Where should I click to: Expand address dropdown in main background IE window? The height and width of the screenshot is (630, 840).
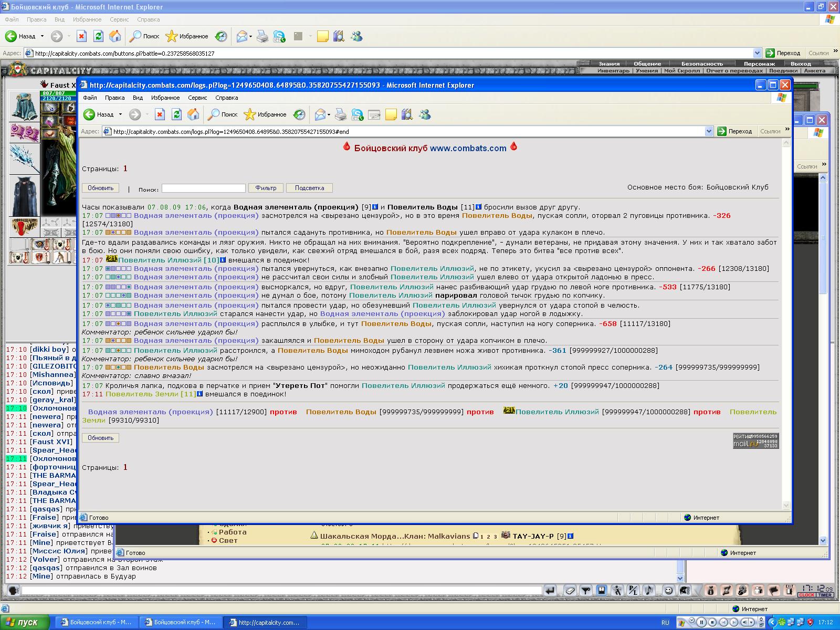coord(757,53)
